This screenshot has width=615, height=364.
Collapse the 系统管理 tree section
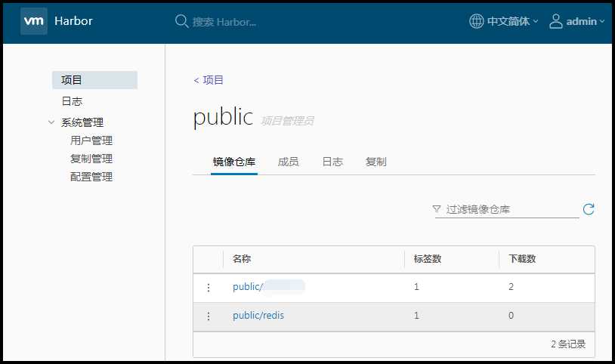click(x=51, y=122)
